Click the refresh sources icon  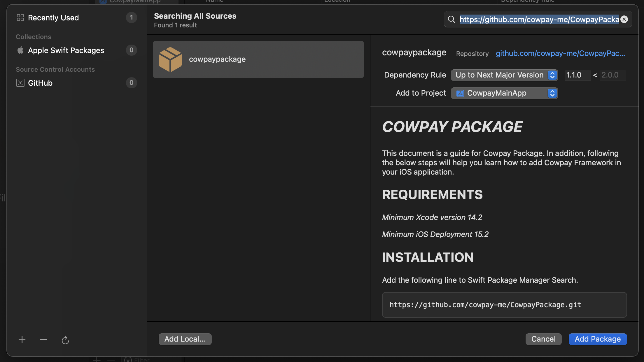[65, 340]
